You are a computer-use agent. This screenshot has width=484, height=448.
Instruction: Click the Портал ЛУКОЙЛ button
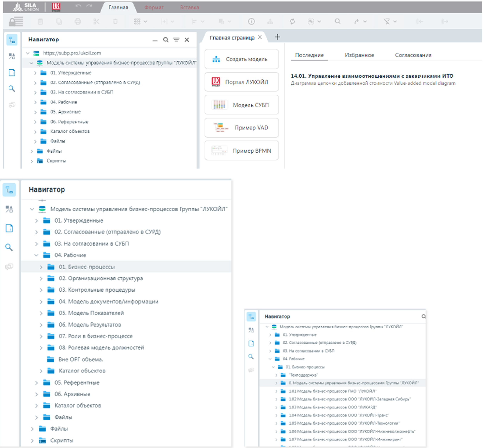[x=241, y=82]
